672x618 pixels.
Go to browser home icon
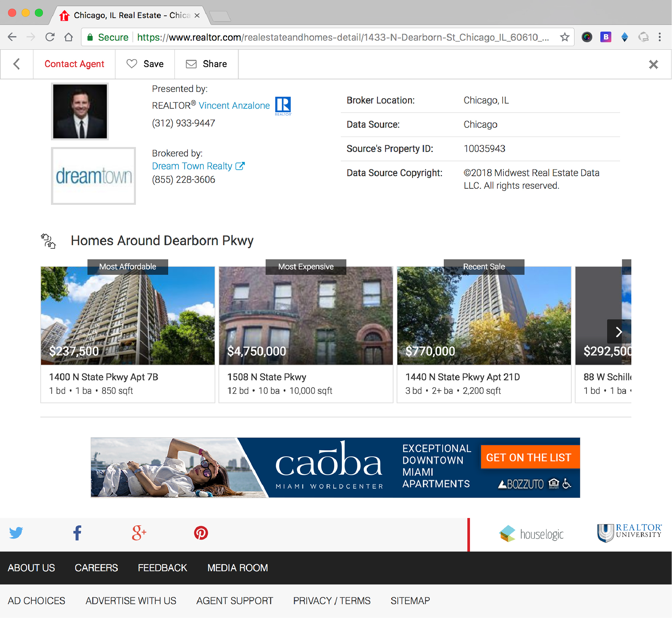pos(69,37)
